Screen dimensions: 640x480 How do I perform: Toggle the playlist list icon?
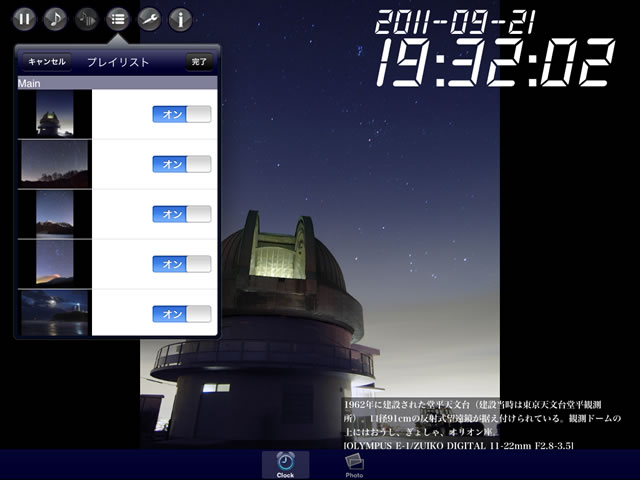click(x=118, y=19)
